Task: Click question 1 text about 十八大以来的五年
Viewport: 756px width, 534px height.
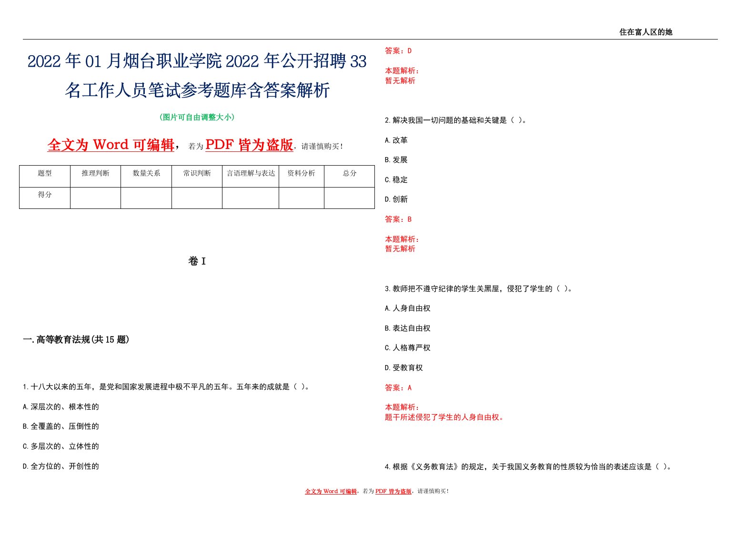Action: coord(167,387)
